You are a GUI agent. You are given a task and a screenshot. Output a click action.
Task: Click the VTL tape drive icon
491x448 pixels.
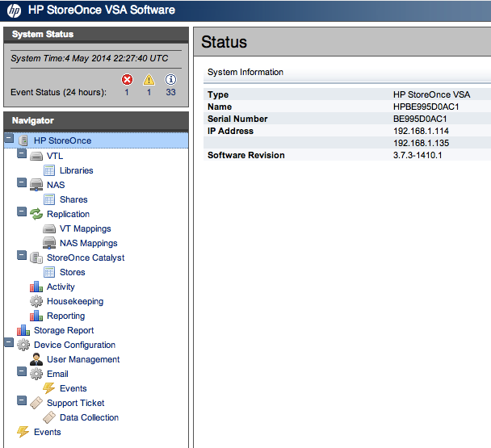point(36,156)
